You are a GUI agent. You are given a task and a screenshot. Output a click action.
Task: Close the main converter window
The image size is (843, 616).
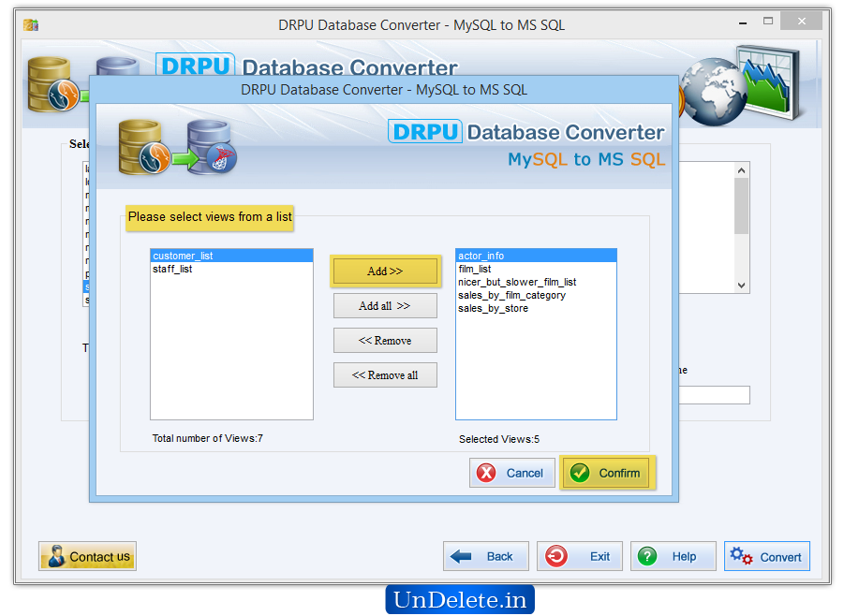tap(801, 21)
